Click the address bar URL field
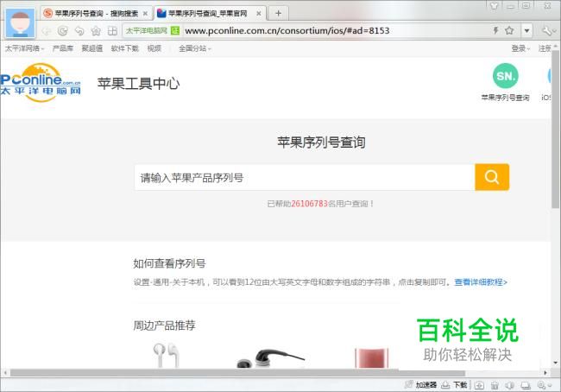This screenshot has height=392, width=561. [x=287, y=31]
